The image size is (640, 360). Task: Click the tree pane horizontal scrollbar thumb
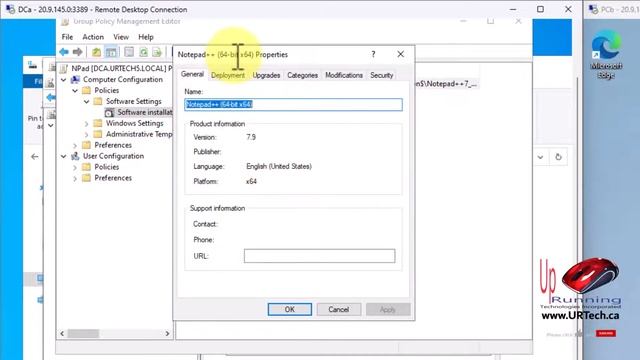pyautogui.click(x=83, y=334)
